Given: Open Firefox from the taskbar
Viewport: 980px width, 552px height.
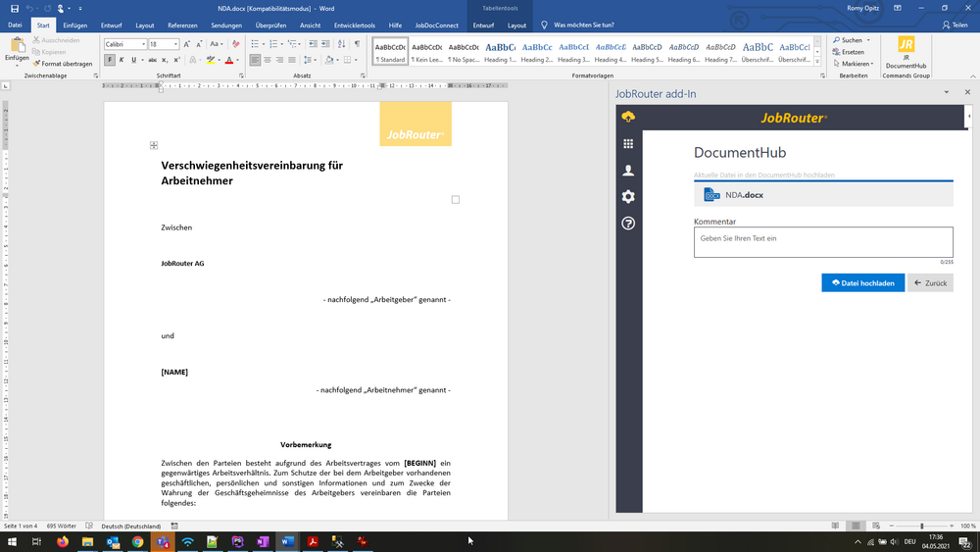Looking at the screenshot, I should click(x=63, y=542).
